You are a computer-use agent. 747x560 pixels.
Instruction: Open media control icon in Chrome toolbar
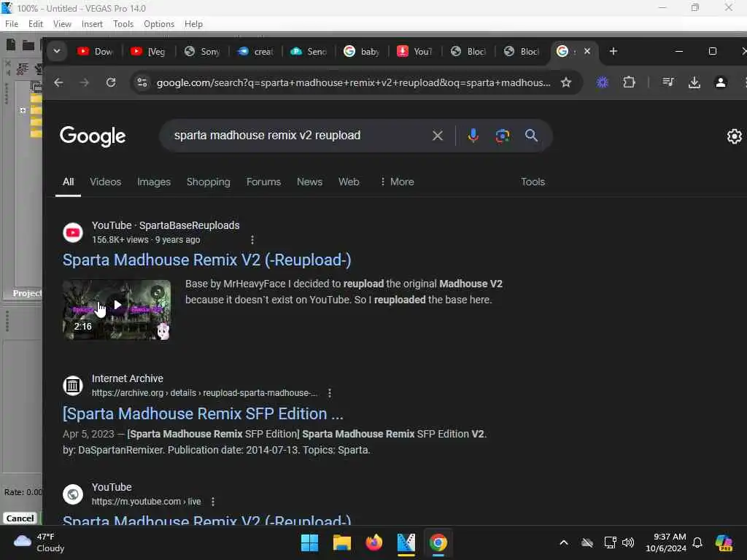pos(668,82)
